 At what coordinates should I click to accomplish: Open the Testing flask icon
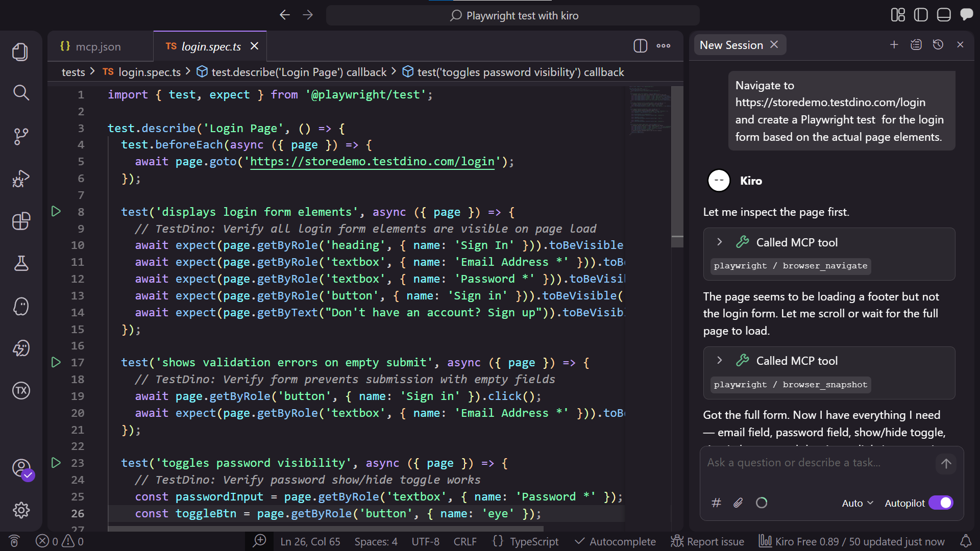[x=21, y=263]
